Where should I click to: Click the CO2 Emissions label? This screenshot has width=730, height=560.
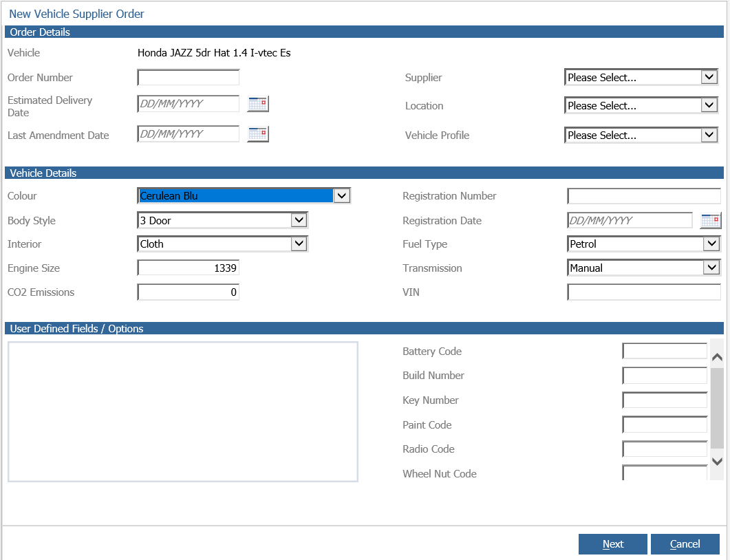41,292
